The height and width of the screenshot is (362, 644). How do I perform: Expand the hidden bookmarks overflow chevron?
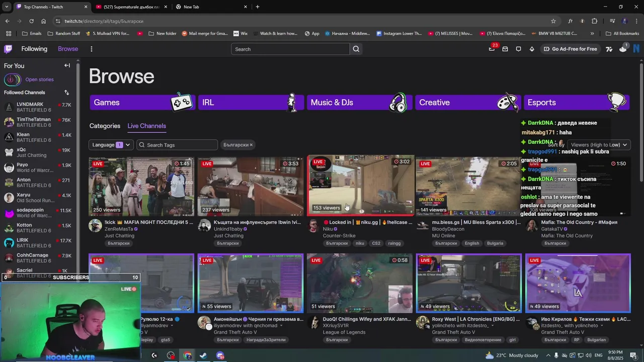coord(592,34)
